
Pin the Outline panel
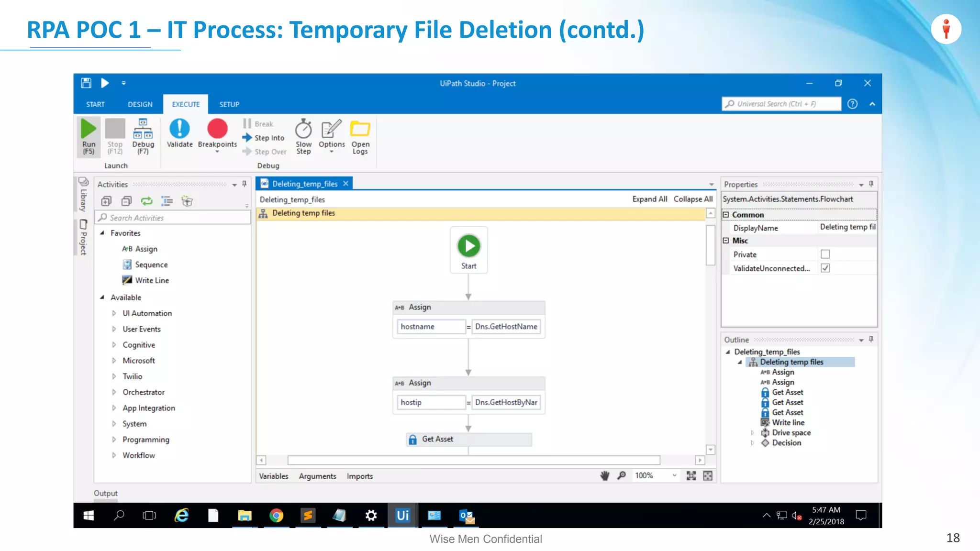click(x=871, y=340)
